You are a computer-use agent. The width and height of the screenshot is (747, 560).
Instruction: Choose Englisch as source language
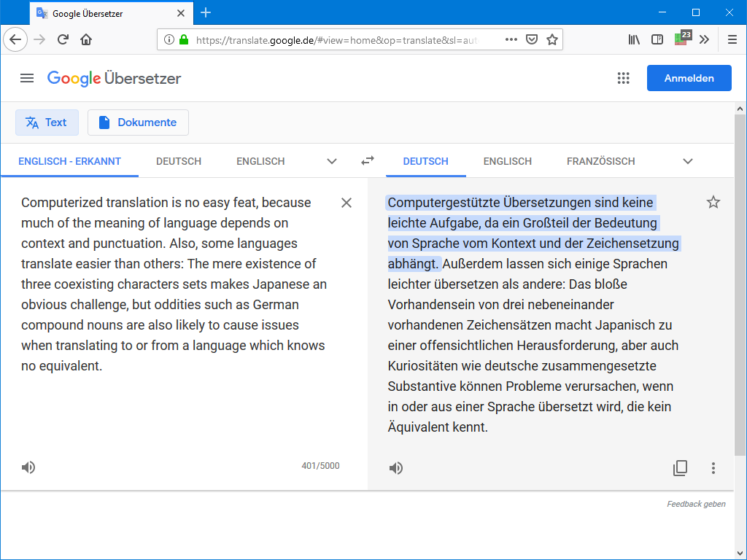pyautogui.click(x=260, y=161)
